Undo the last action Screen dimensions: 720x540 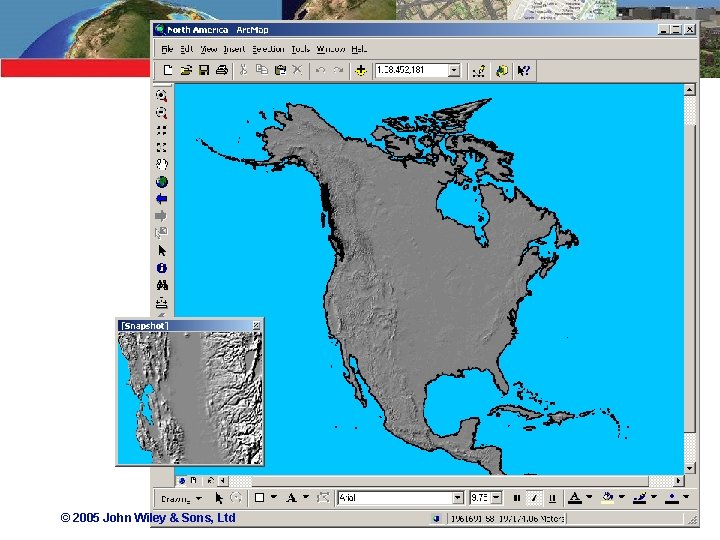click(321, 70)
